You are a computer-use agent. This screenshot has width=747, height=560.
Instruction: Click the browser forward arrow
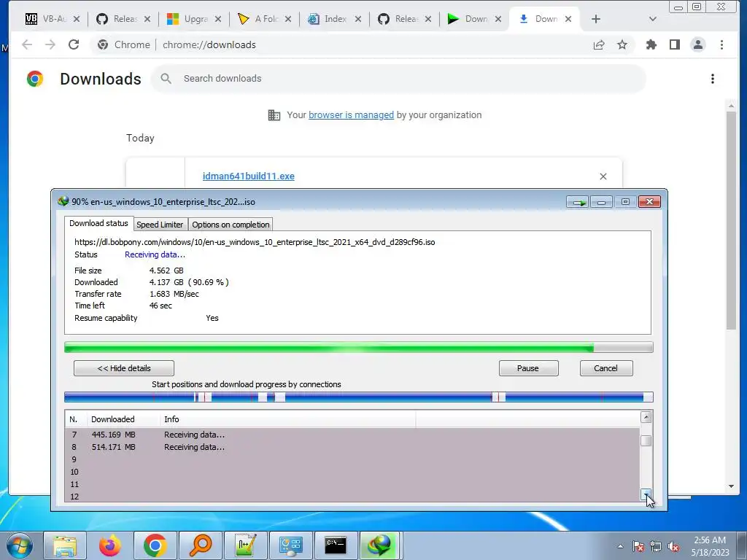point(50,44)
